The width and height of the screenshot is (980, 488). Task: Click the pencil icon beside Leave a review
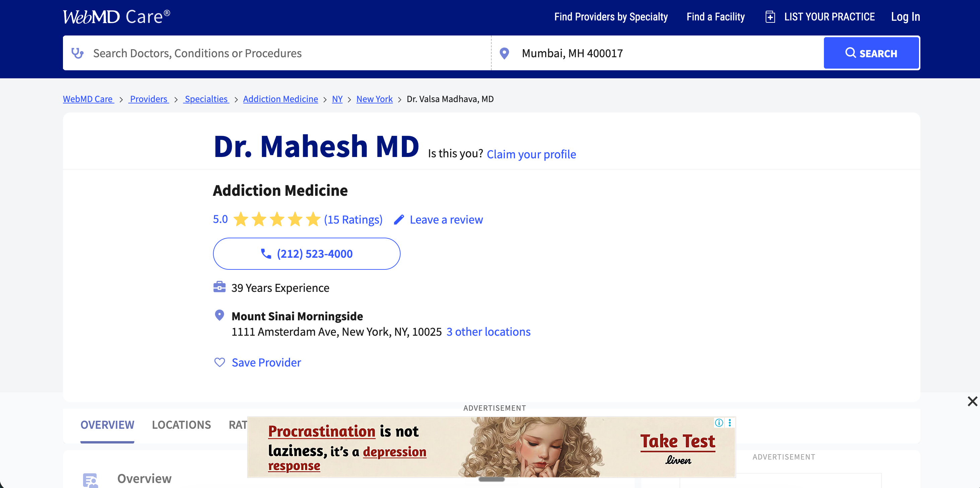coord(399,220)
